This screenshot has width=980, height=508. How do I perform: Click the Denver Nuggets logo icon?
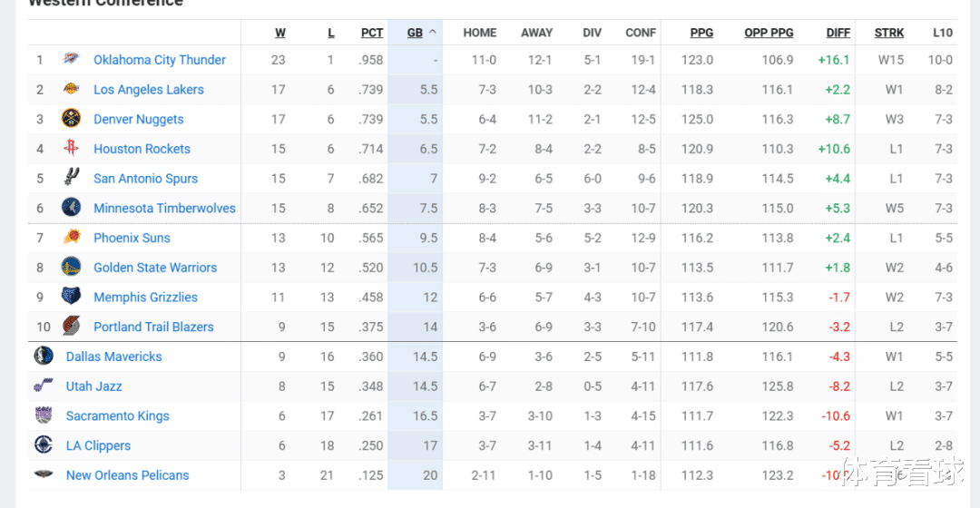click(x=71, y=119)
